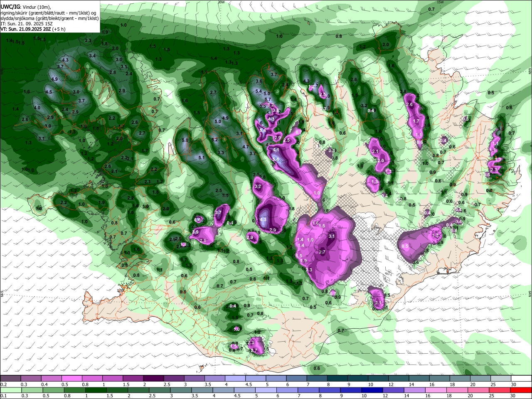The height and width of the screenshot is (399, 532).
Task: Click the dark teal 9–10 swatch on the top scale
Action: click(x=357, y=379)
